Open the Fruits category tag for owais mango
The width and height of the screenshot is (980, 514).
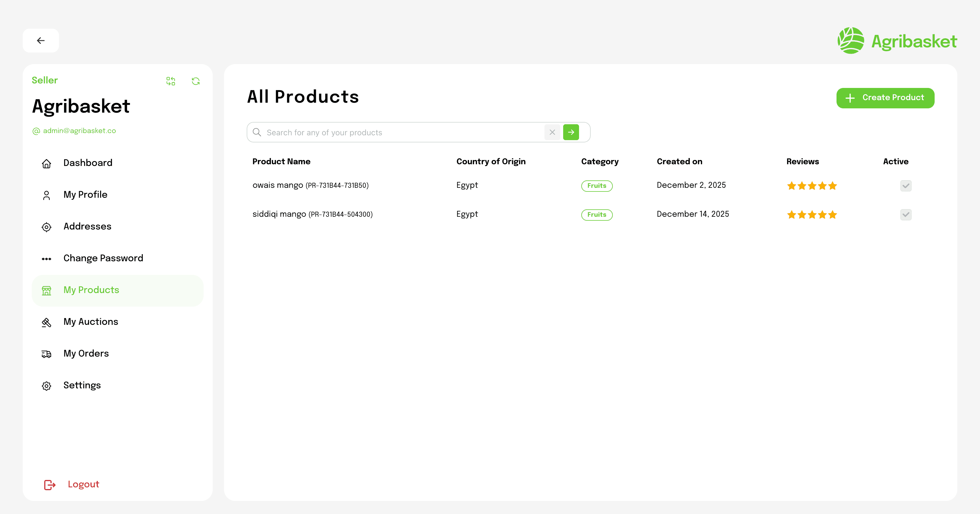click(x=597, y=186)
